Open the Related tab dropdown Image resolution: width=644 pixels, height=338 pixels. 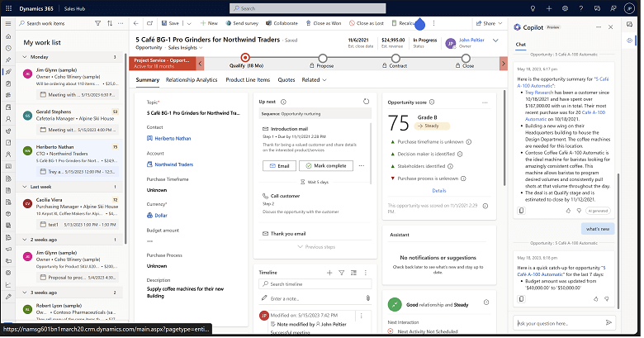[314, 80]
